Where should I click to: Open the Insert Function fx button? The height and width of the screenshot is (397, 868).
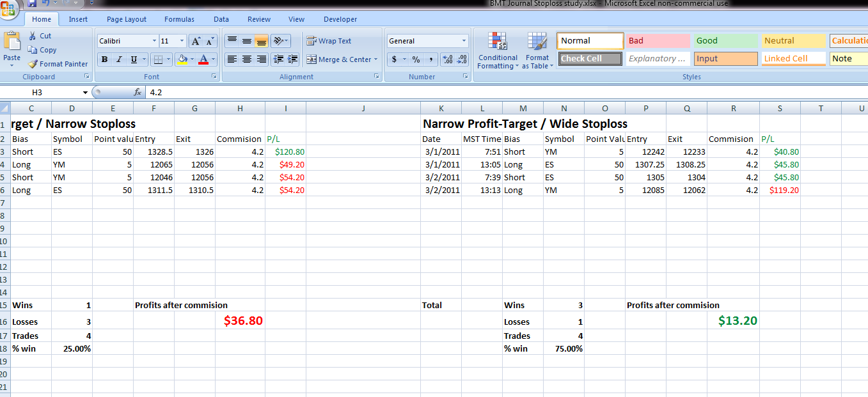(137, 92)
